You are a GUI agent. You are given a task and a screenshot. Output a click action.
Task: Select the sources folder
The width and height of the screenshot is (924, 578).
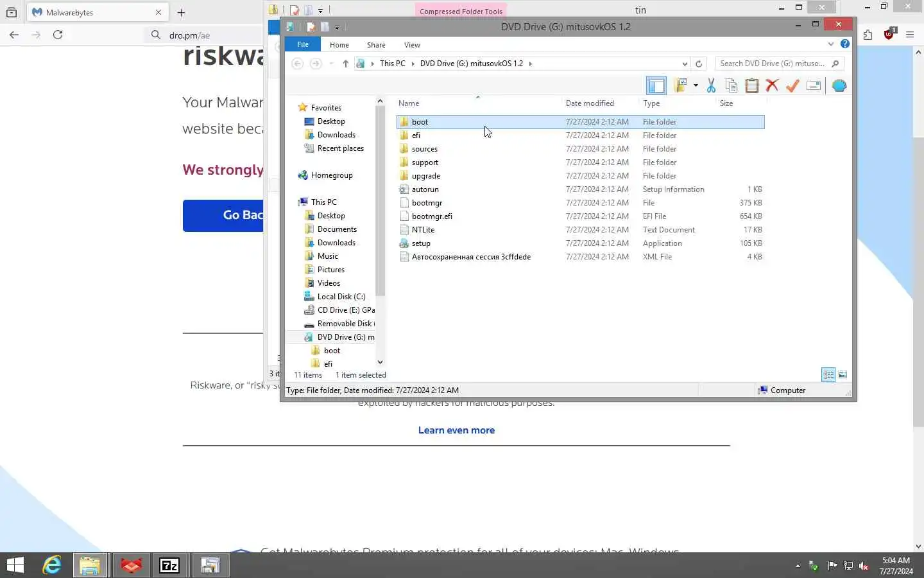click(581, 148)
